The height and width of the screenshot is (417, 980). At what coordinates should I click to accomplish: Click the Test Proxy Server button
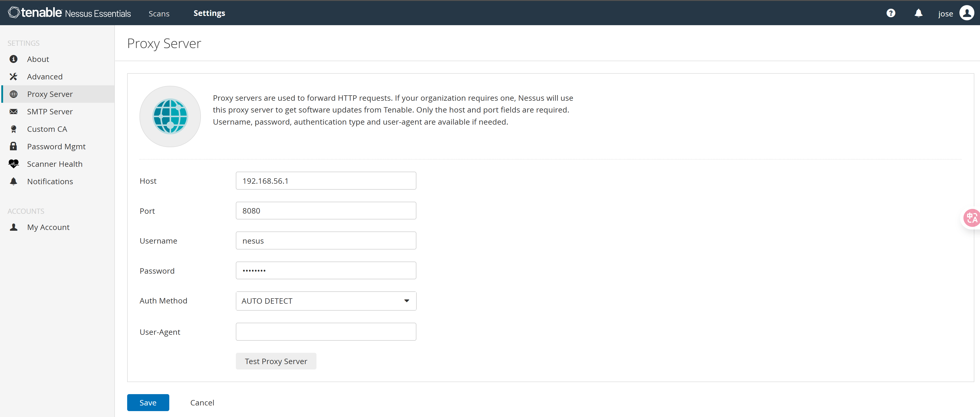[x=276, y=361]
